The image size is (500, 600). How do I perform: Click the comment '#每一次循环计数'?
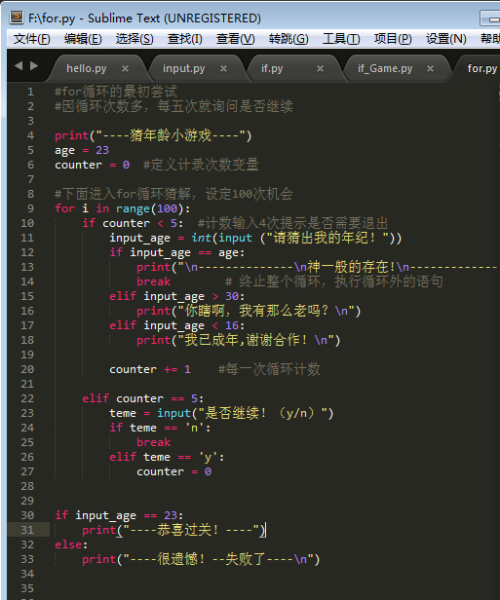[x=269, y=369]
